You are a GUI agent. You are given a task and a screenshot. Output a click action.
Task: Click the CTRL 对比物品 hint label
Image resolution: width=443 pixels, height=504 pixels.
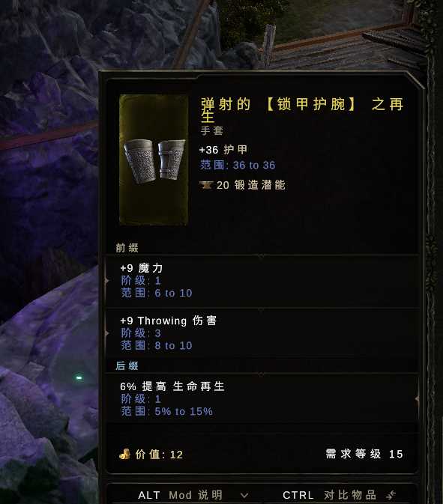click(x=329, y=495)
